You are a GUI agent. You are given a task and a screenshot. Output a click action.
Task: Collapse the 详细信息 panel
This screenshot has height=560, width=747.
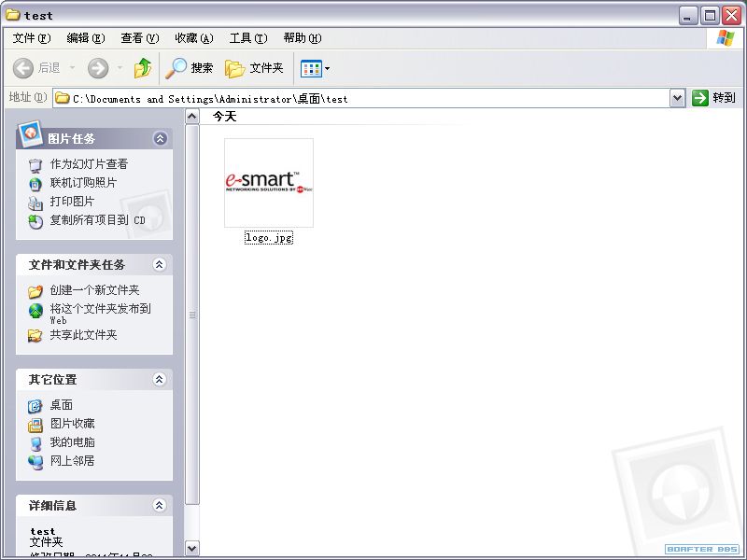(x=159, y=505)
